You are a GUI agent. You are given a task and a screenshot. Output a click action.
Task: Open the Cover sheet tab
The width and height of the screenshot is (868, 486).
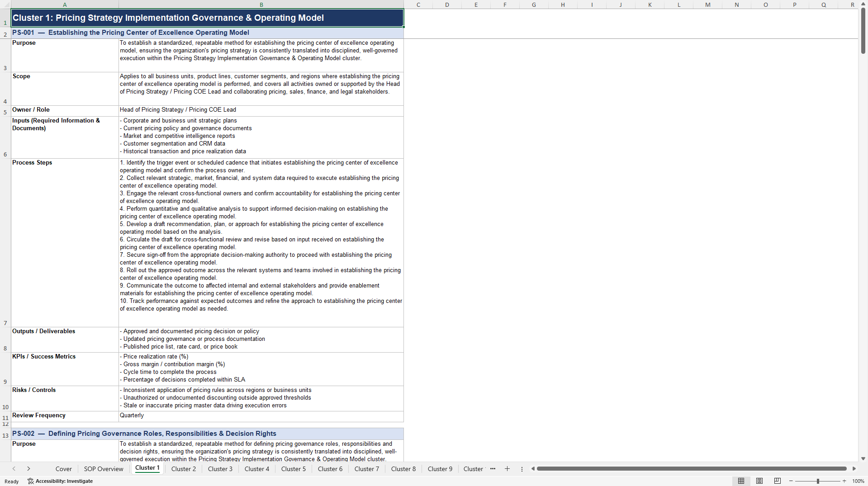click(x=63, y=469)
